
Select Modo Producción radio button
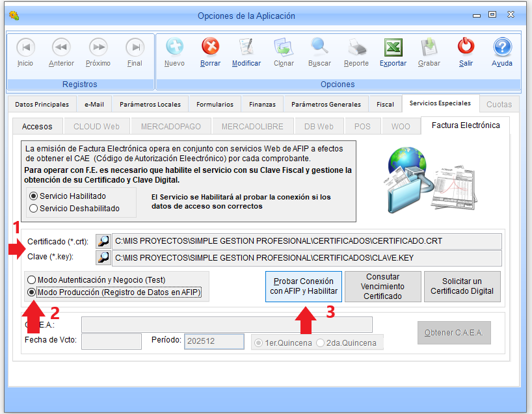[x=32, y=292]
